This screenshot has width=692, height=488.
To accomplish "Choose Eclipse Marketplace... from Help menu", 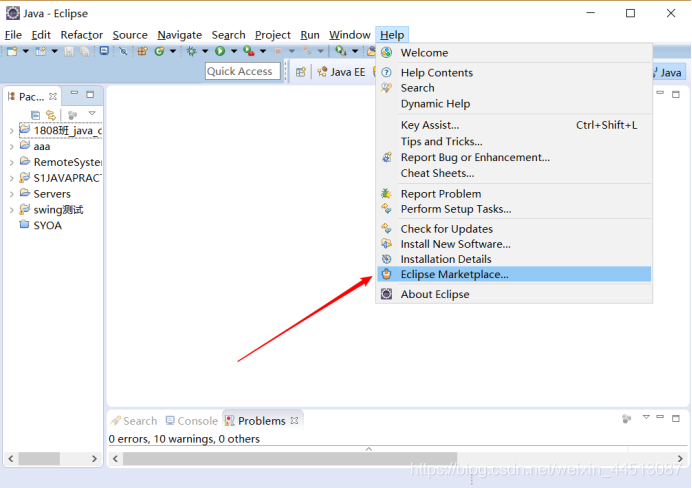I will point(514,274).
